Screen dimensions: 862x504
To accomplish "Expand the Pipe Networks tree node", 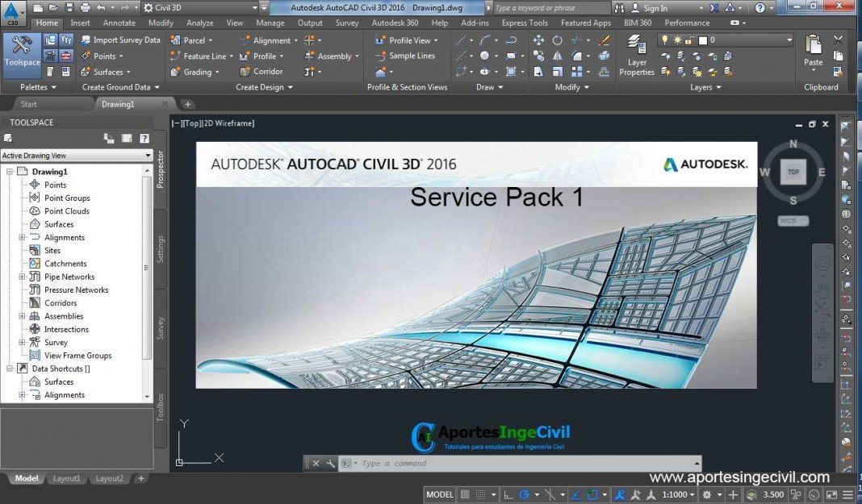I will [x=22, y=277].
